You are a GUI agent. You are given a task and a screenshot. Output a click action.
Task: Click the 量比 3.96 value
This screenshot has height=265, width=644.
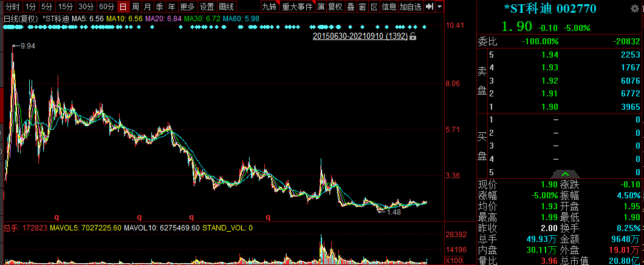[550, 261]
